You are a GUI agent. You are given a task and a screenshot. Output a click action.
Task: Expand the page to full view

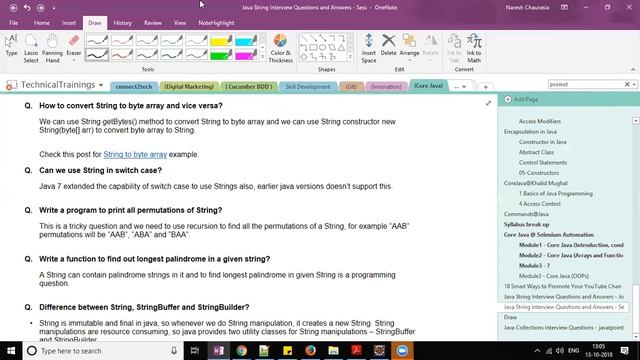pos(489,103)
